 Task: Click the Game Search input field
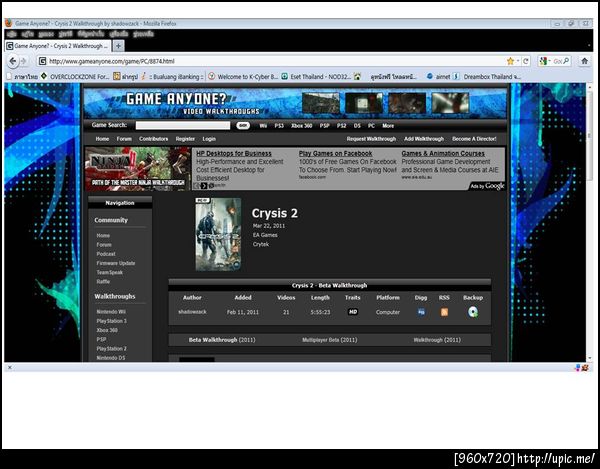coord(183,125)
